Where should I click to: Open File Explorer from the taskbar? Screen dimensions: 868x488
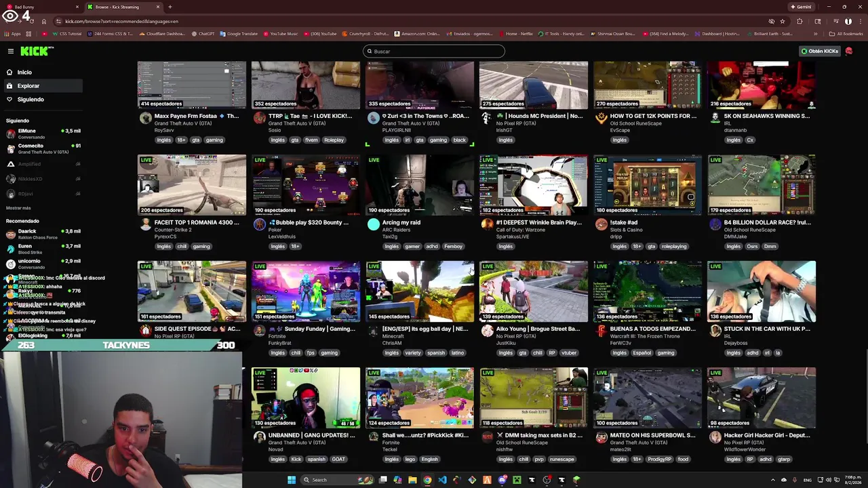412,480
